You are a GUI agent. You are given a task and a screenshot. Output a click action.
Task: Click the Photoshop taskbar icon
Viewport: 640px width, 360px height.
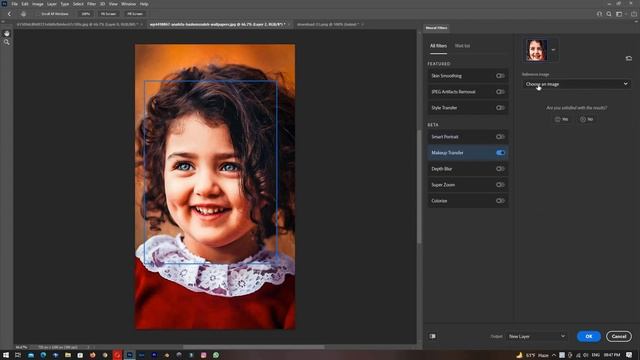coord(129,355)
